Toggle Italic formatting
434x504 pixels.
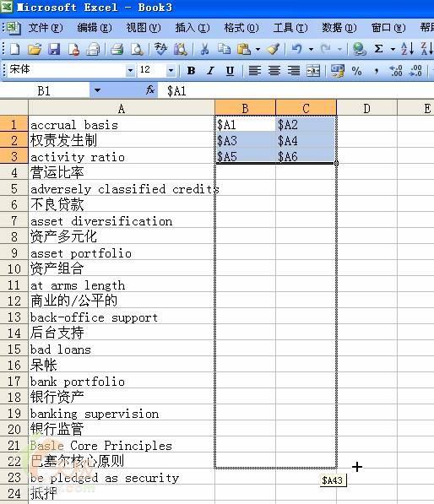pyautogui.click(x=210, y=70)
